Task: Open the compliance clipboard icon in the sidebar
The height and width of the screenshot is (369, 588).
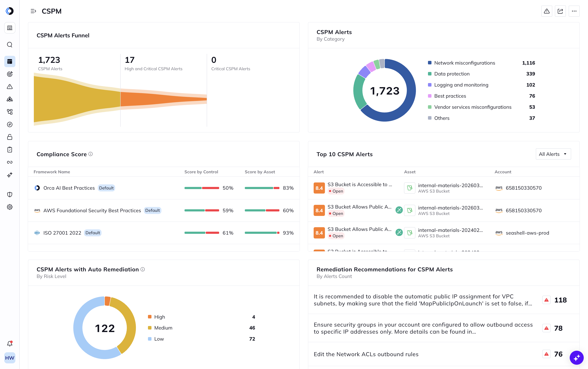Action: 10,150
